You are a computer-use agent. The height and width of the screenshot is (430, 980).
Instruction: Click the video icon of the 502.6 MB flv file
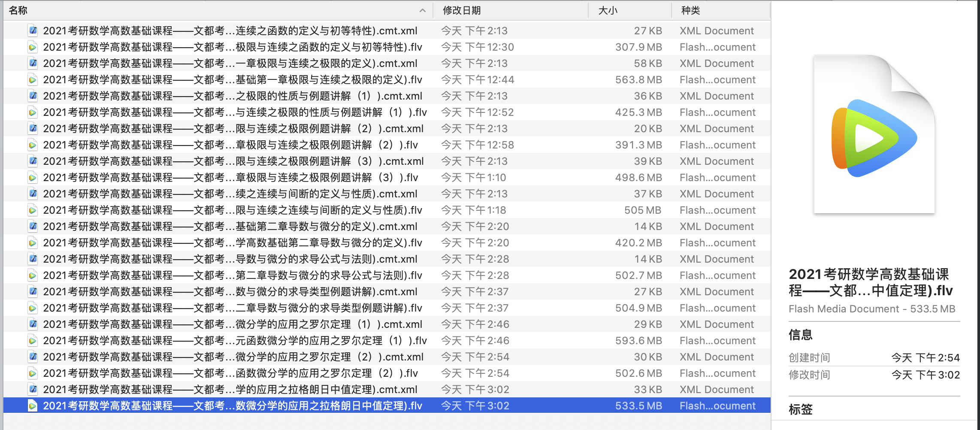click(x=33, y=373)
